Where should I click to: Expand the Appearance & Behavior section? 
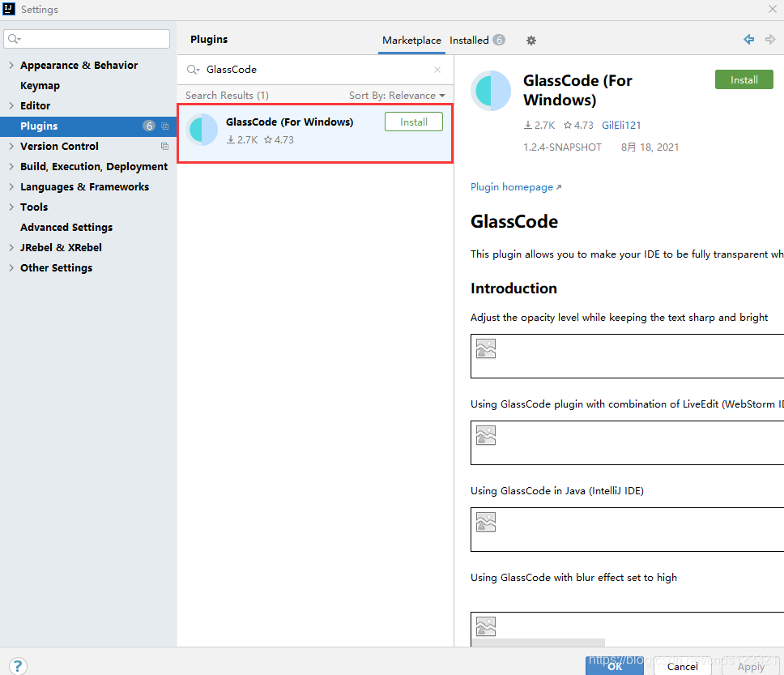(x=10, y=65)
